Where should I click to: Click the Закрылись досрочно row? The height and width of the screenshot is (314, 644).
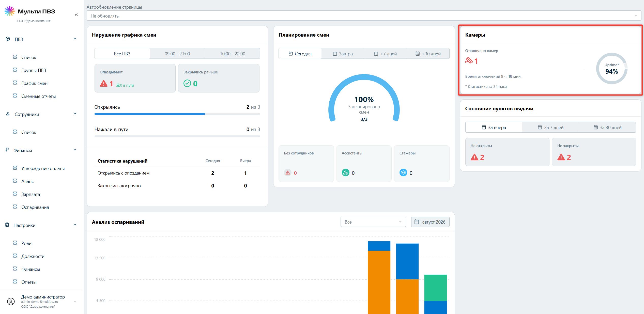pyautogui.click(x=177, y=185)
